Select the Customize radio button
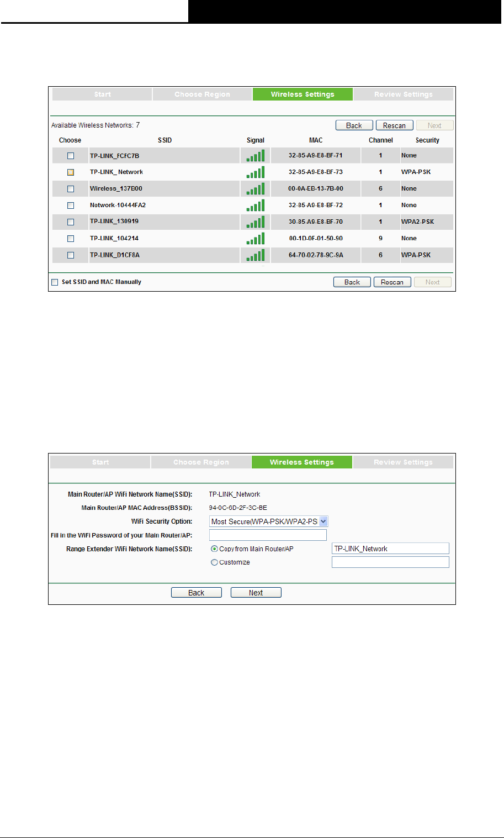 point(214,562)
